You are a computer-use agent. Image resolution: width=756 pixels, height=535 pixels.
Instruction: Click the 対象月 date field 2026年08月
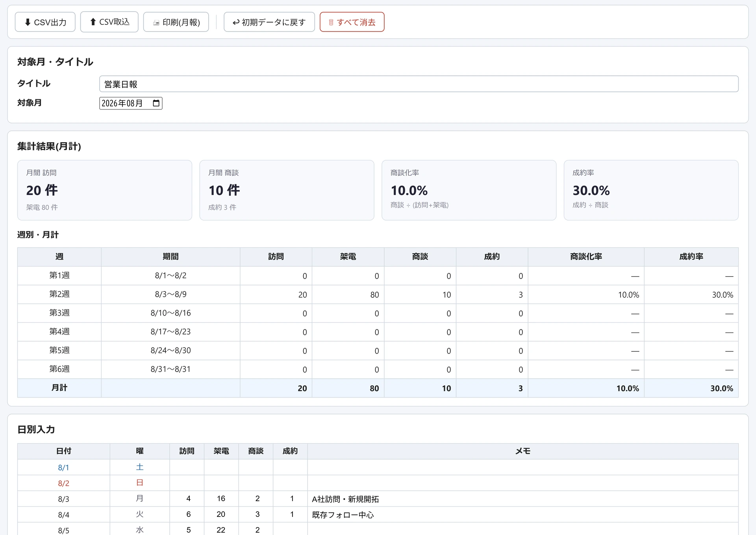[x=131, y=103]
